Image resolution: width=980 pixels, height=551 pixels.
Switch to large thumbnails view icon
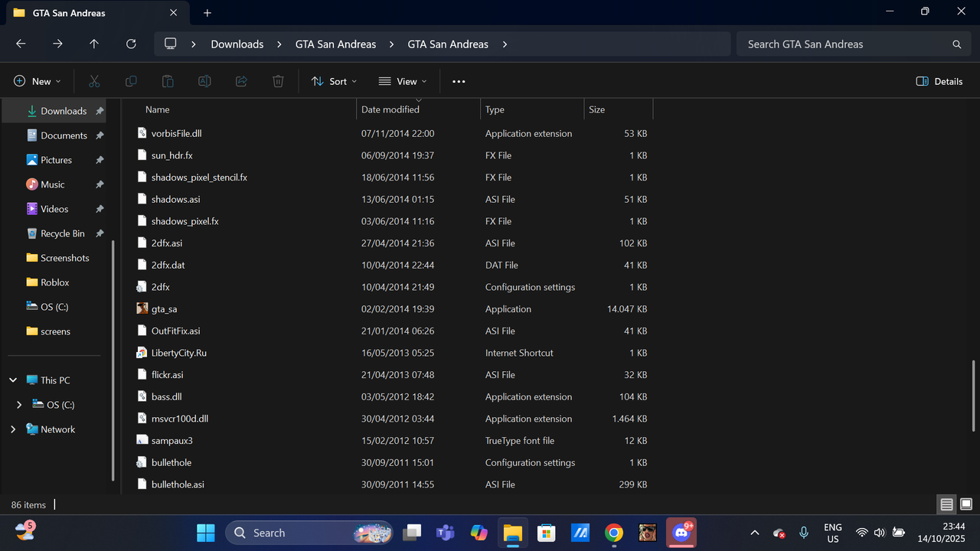tap(966, 504)
